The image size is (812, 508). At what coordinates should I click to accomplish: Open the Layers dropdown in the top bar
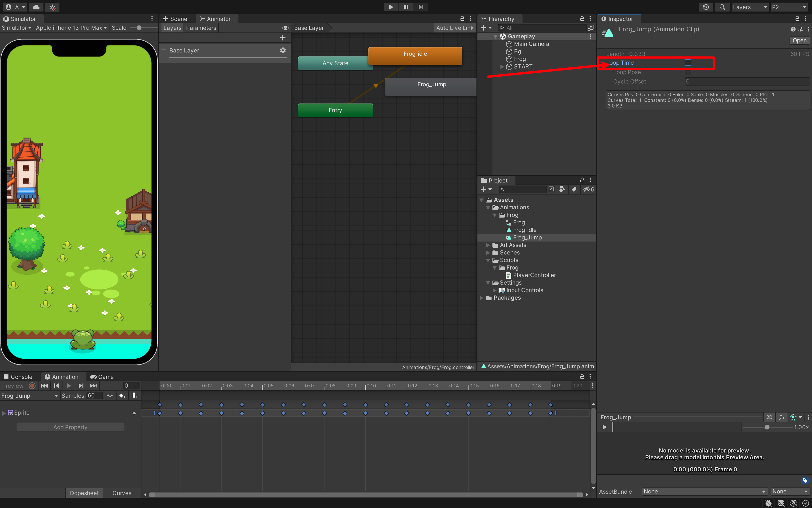click(x=750, y=7)
